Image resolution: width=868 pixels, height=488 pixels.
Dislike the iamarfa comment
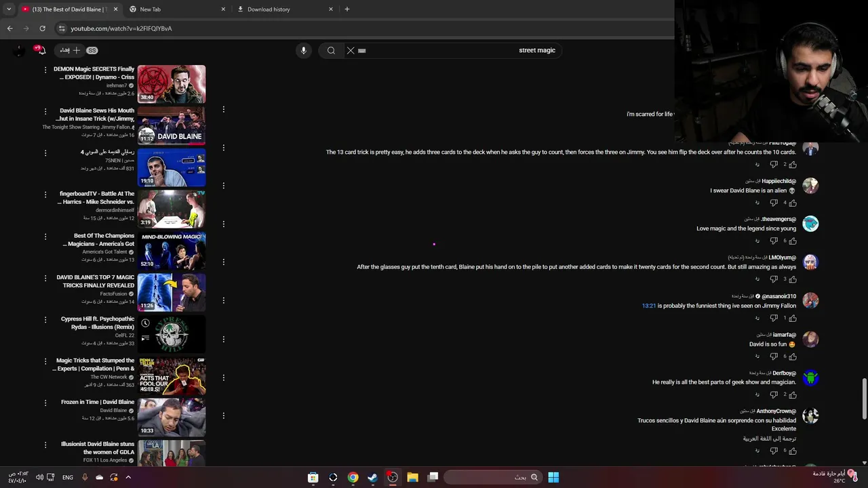coord(774,357)
